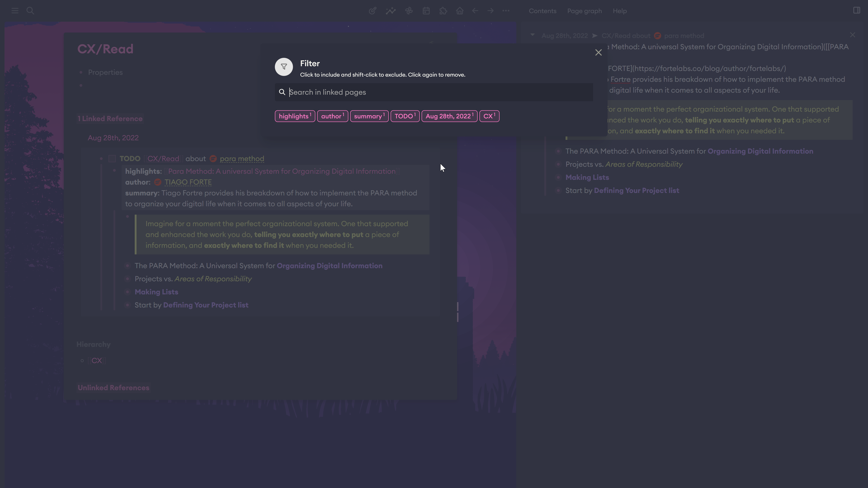This screenshot has width=868, height=488.
Task: Open the plugins puzzle icon
Action: pyautogui.click(x=443, y=10)
